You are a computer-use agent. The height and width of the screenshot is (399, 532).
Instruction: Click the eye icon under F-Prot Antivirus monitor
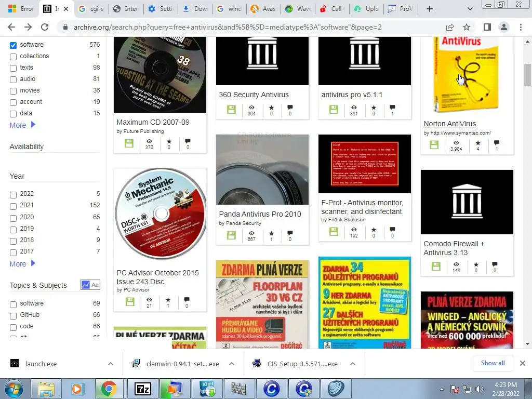tap(354, 230)
